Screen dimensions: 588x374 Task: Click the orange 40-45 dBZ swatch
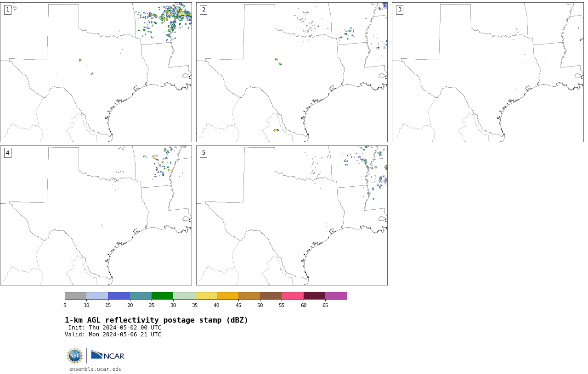(227, 296)
